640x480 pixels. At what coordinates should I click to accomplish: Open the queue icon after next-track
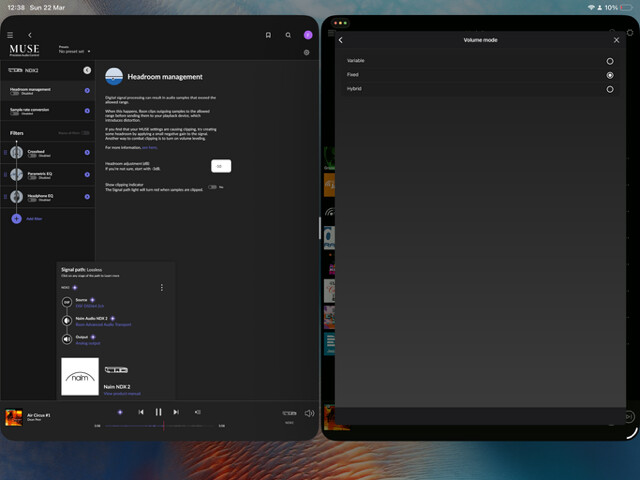(x=198, y=412)
